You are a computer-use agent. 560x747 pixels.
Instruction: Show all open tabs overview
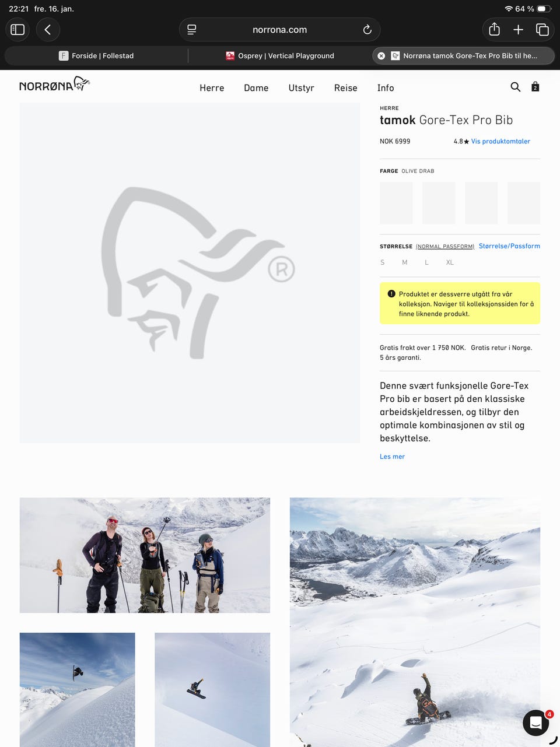(x=542, y=30)
